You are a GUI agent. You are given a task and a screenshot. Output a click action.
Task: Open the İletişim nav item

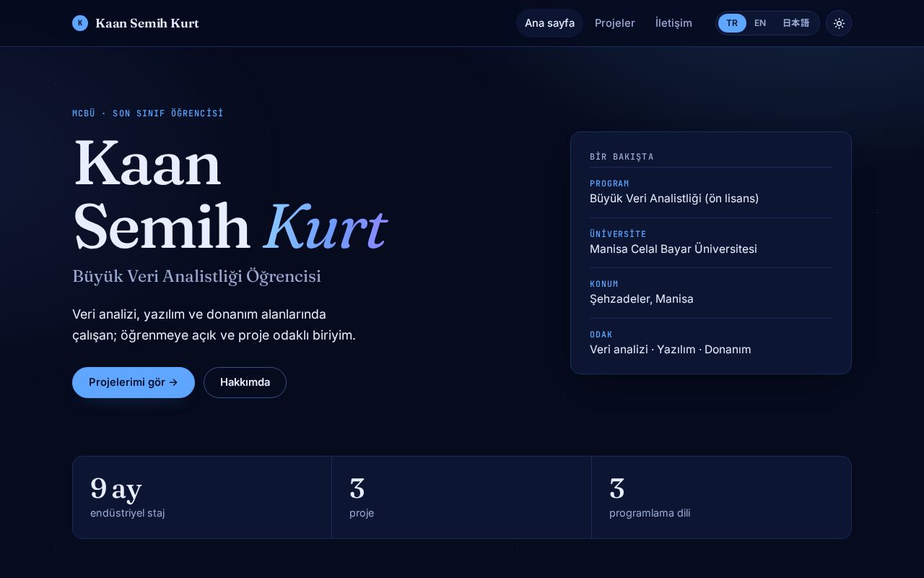[x=674, y=23]
